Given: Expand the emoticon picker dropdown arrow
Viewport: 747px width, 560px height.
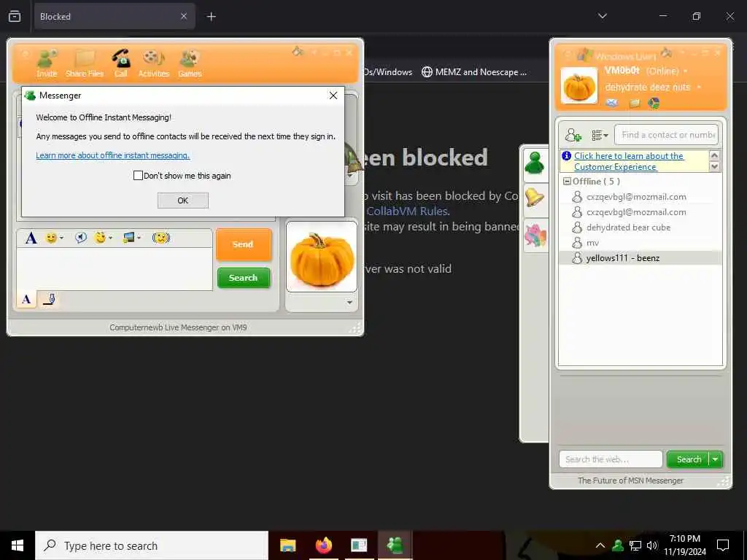Looking at the screenshot, I should click(x=61, y=238).
